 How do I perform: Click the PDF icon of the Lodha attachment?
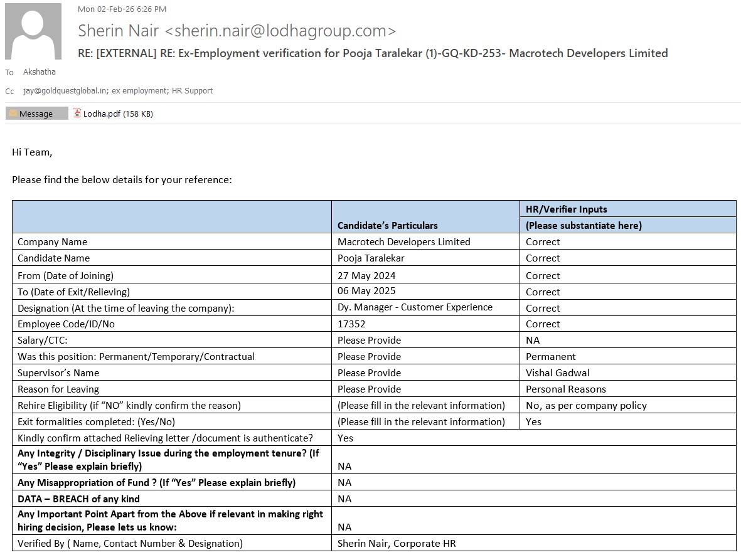[77, 114]
